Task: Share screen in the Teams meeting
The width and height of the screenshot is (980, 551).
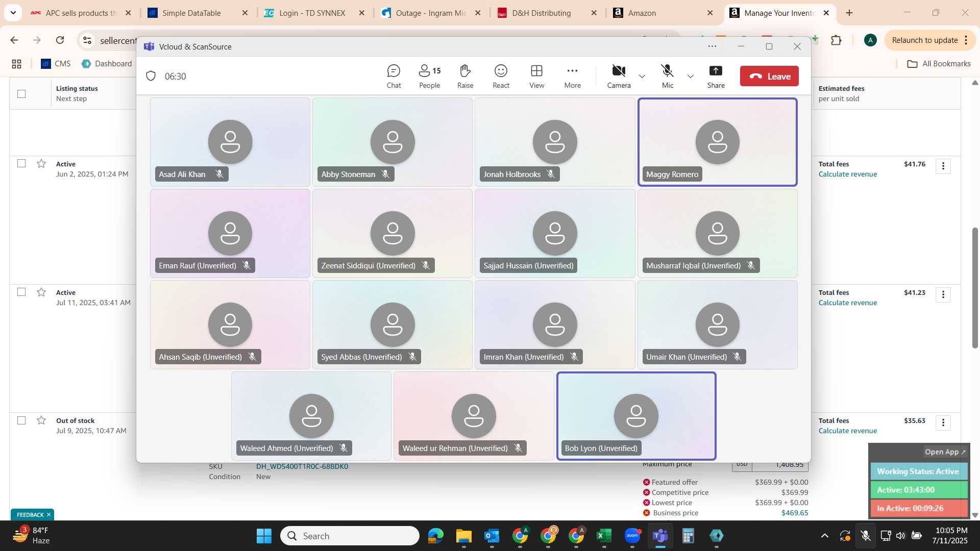Action: point(716,77)
